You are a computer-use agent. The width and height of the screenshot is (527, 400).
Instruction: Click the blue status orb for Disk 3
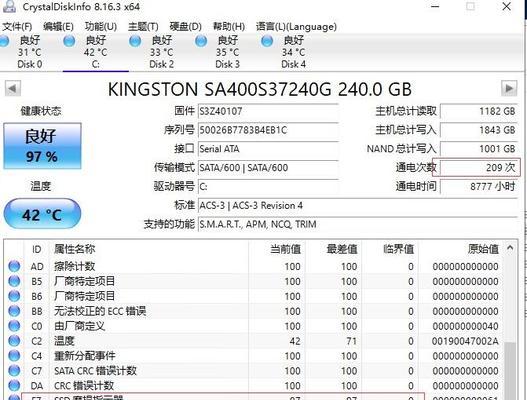pyautogui.click(x=201, y=41)
